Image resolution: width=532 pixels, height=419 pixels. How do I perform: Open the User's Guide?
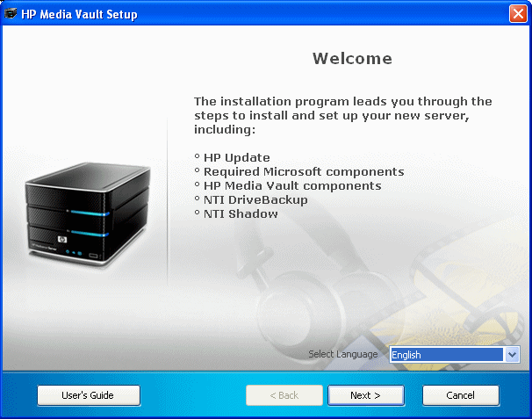click(x=88, y=395)
